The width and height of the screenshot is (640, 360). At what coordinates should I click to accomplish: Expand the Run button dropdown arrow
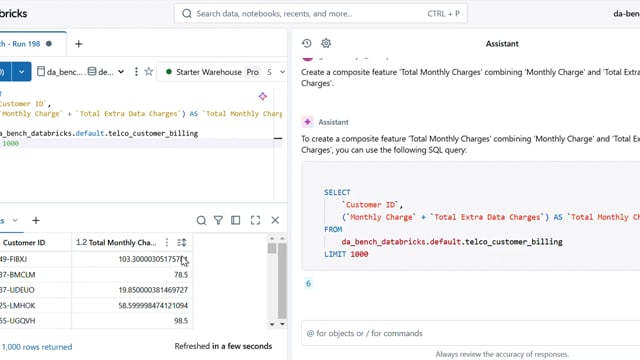21,72
